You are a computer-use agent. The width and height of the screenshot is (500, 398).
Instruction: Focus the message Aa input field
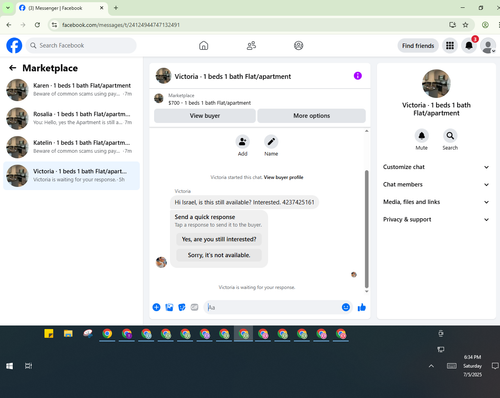pos(273,307)
